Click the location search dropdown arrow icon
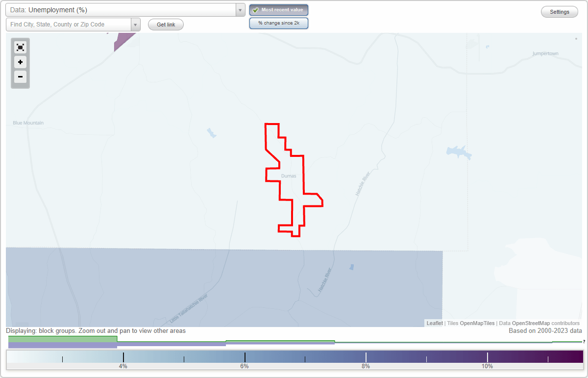Viewport: 588px width, 378px height. coord(135,25)
